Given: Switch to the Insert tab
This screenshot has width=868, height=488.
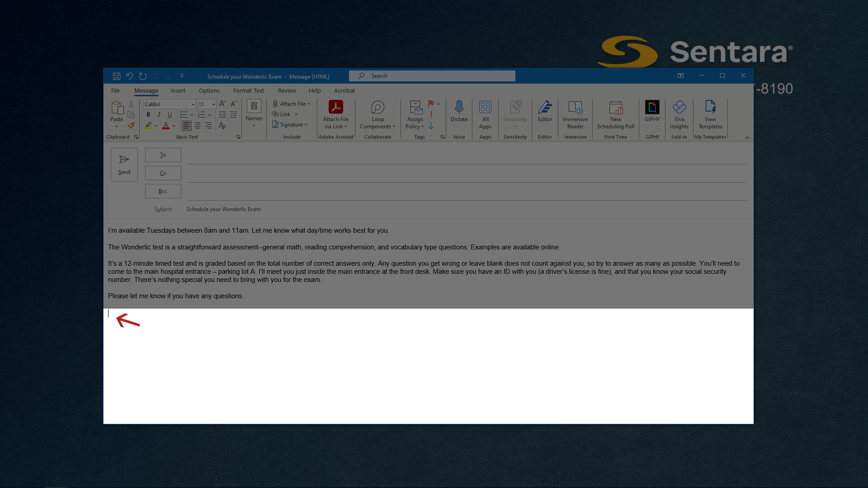Looking at the screenshot, I should click(x=178, y=90).
